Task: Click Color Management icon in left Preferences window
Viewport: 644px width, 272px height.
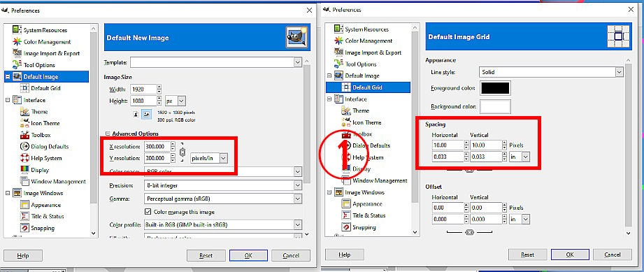Action: tap(17, 41)
